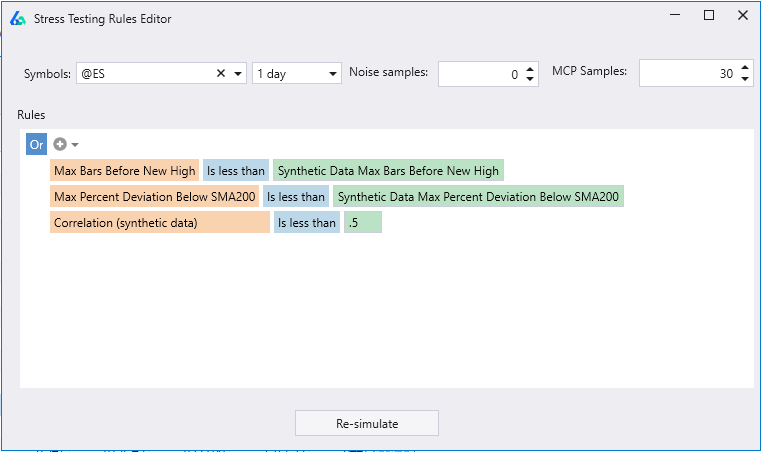Open the Symbols dropdown arrow
Image resolution: width=762 pixels, height=452 pixels.
point(238,74)
